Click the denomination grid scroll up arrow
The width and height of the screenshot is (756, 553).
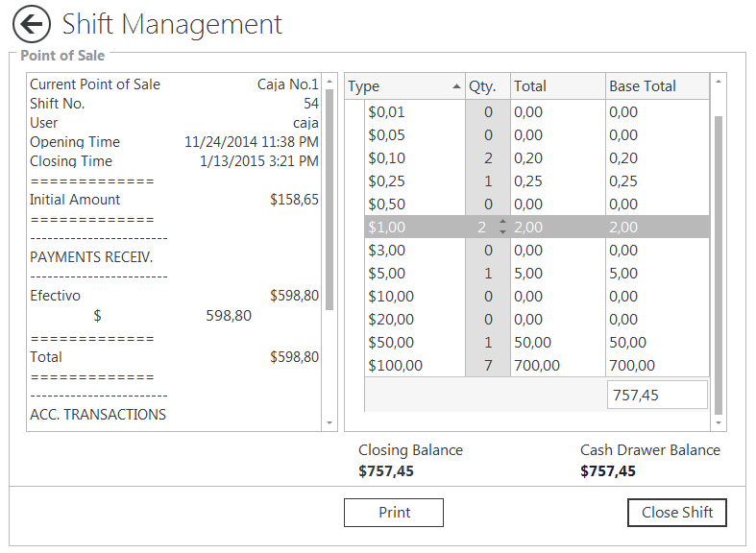click(x=719, y=84)
